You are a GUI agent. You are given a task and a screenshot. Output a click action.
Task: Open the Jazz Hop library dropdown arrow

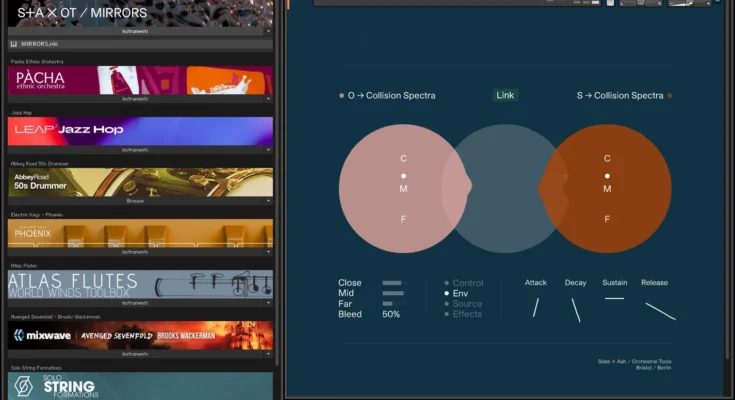[268, 150]
